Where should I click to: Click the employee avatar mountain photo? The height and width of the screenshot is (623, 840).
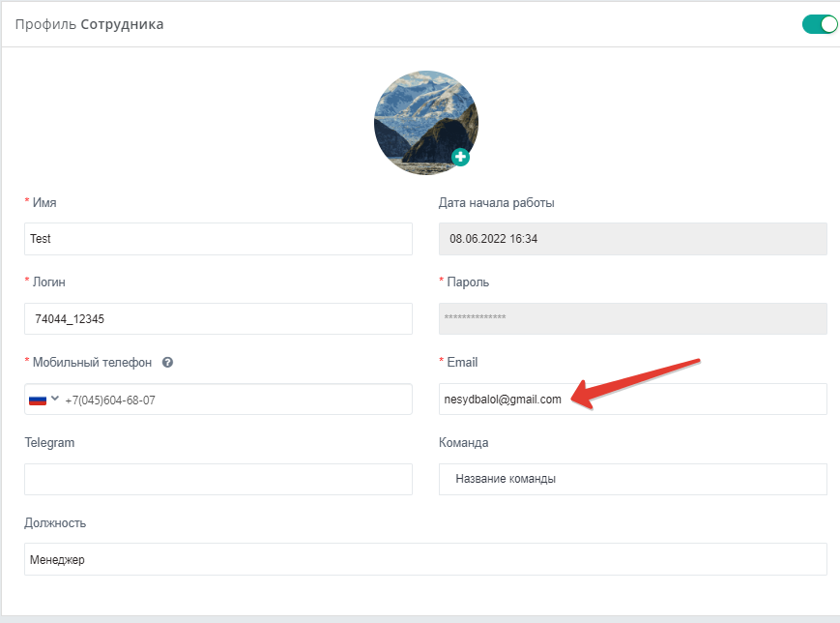426,123
